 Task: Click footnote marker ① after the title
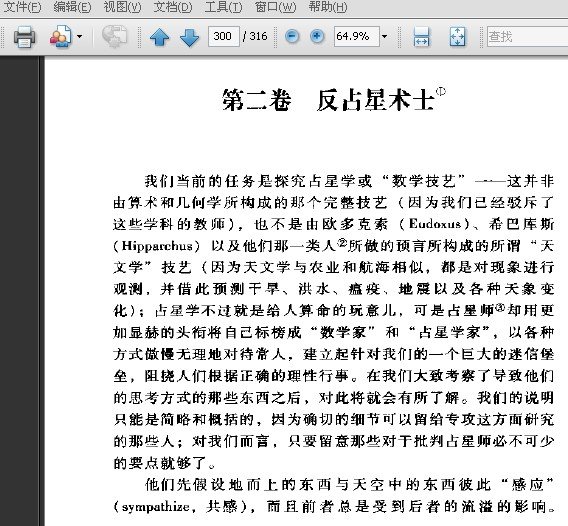point(440,91)
